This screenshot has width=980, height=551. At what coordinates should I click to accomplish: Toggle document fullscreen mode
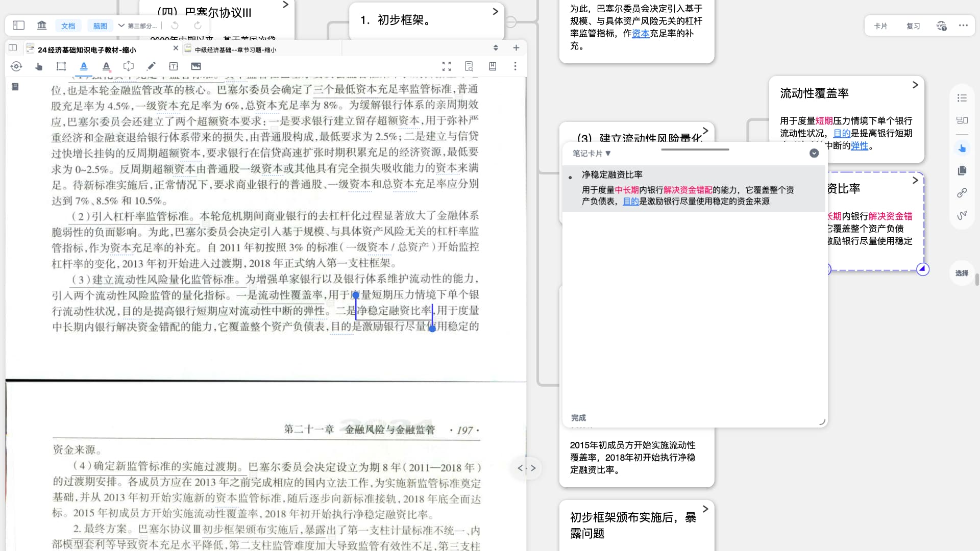point(447,66)
